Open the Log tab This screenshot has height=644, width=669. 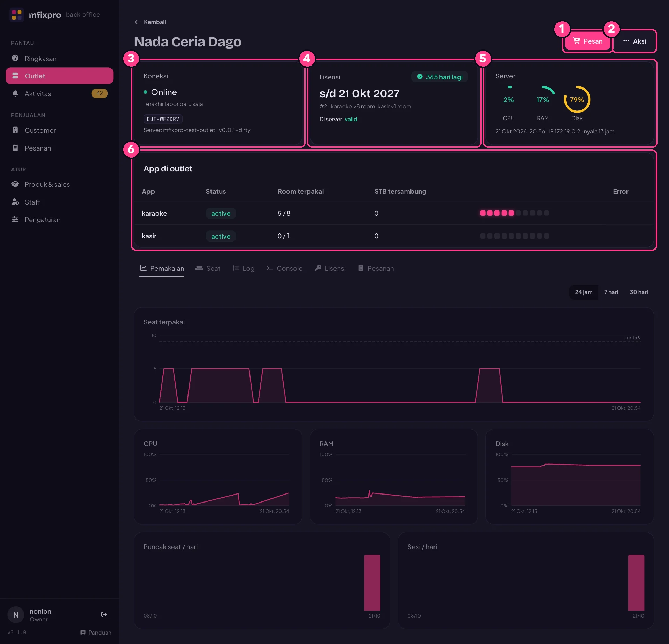point(244,268)
